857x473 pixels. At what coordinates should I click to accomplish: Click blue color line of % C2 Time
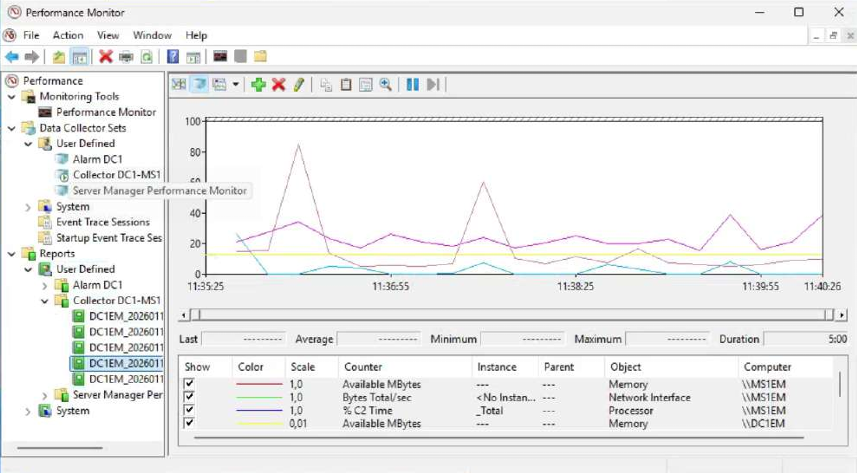259,410
